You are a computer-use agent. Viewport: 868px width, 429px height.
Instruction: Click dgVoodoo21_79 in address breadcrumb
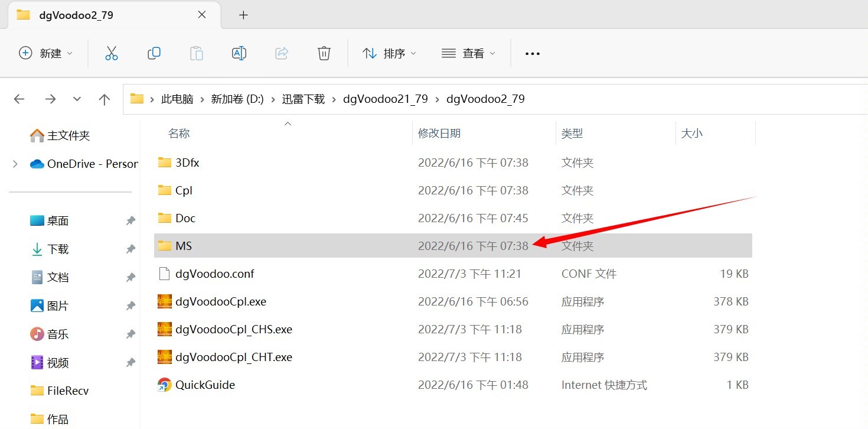(386, 99)
